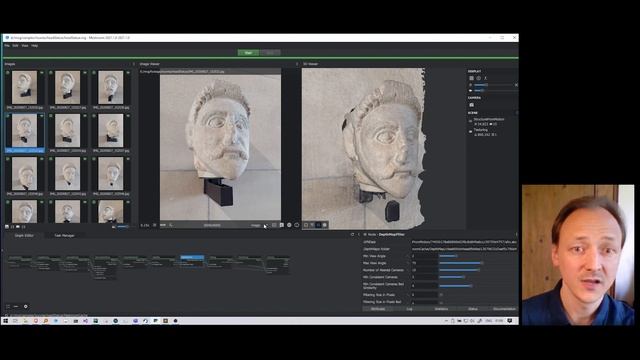640x360 pixels.
Task: Select second render mode icon in 3D Viewer
Action: (x=312, y=225)
